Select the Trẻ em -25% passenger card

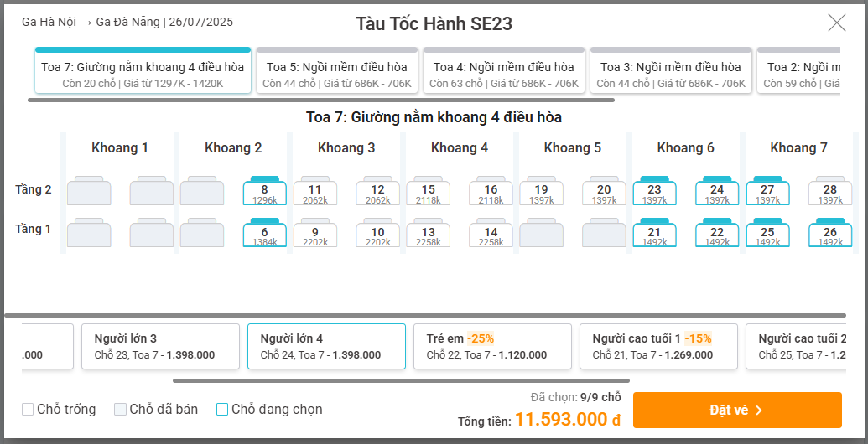click(x=492, y=347)
